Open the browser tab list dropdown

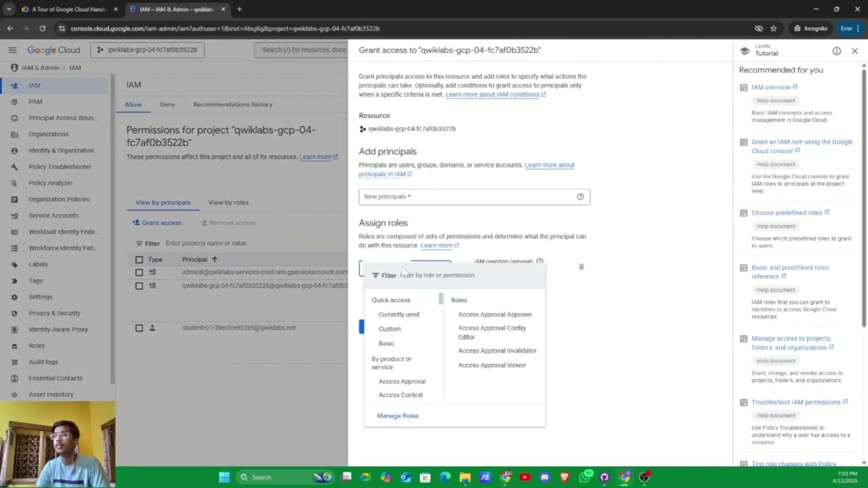pos(9,9)
